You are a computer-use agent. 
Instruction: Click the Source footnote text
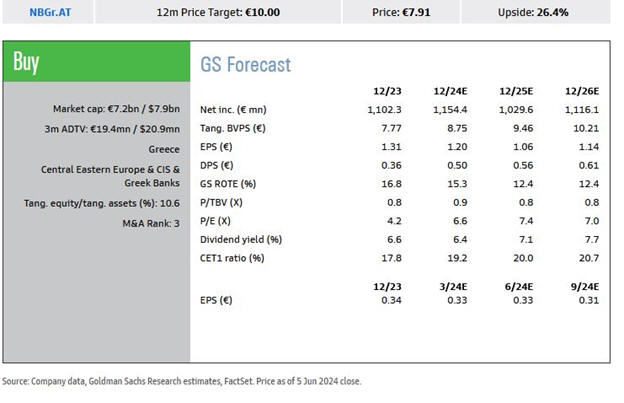181,382
